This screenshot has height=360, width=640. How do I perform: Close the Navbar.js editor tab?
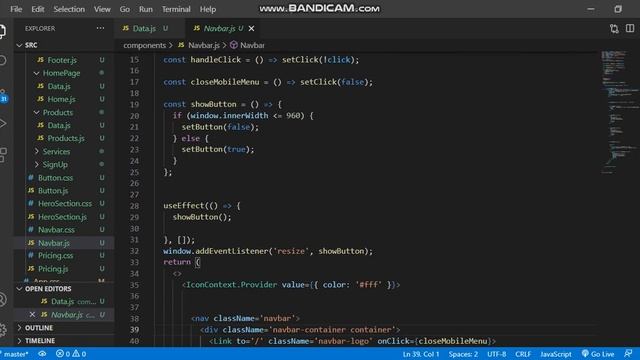coord(251,29)
